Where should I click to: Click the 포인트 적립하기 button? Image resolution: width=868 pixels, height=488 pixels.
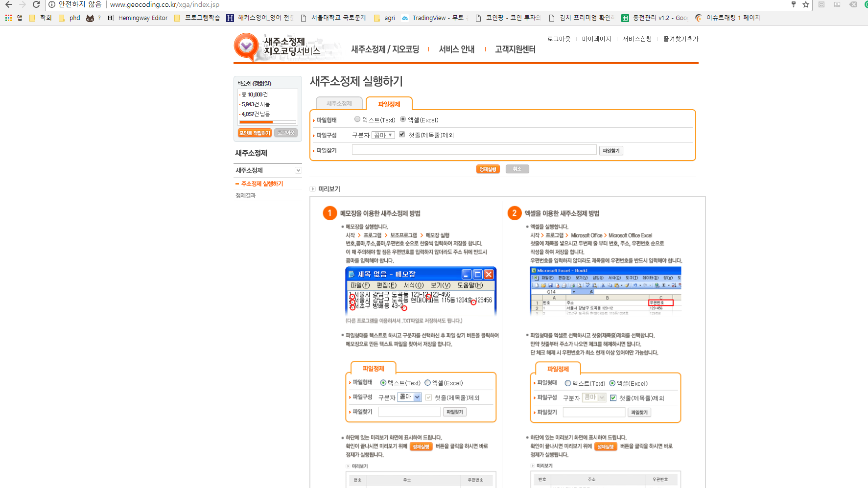(x=255, y=133)
